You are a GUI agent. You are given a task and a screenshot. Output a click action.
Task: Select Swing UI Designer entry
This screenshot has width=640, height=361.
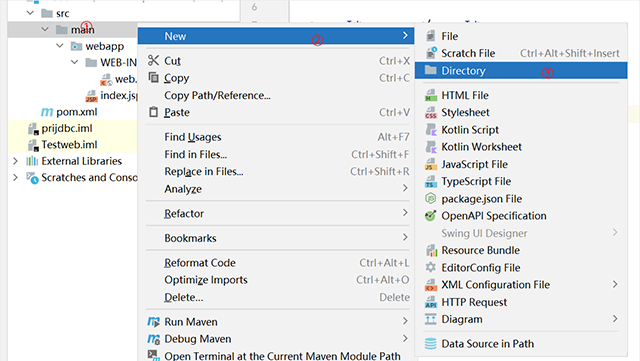click(521, 233)
